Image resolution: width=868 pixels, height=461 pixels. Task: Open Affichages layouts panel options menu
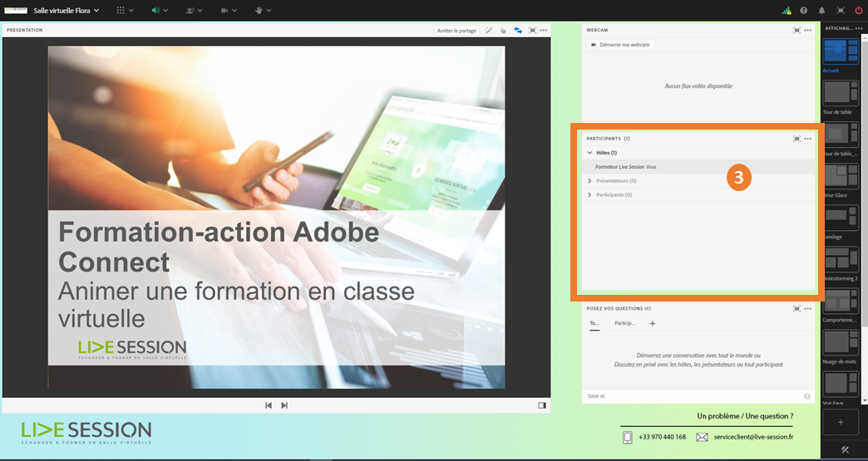click(x=859, y=27)
